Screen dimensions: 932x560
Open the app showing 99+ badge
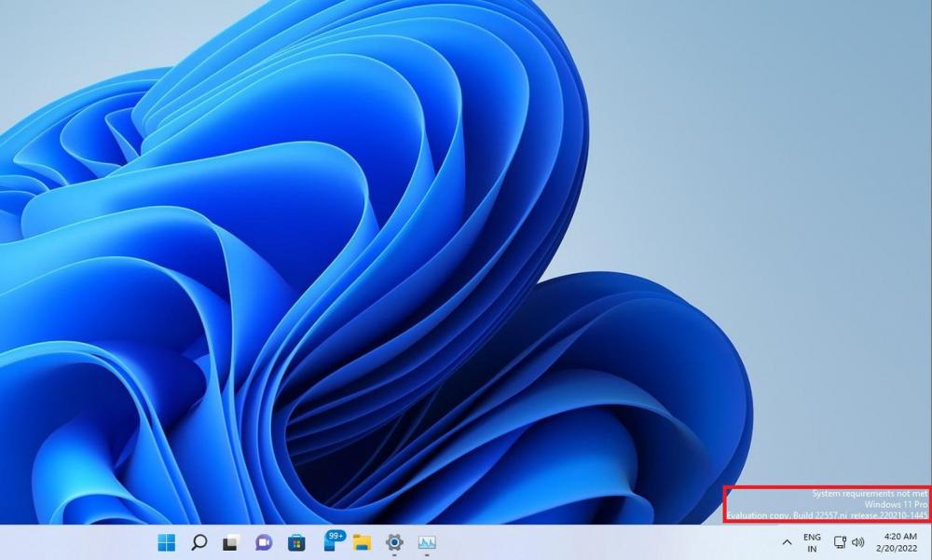[333, 540]
